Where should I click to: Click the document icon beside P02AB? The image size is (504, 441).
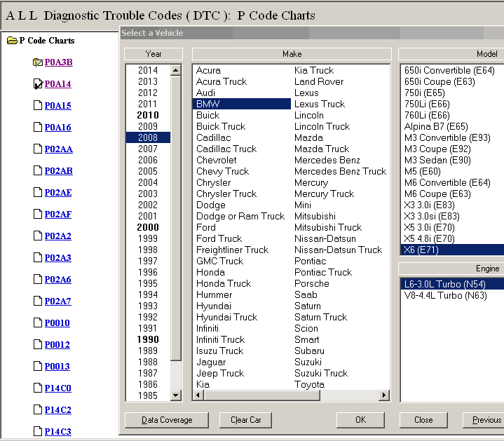38,170
